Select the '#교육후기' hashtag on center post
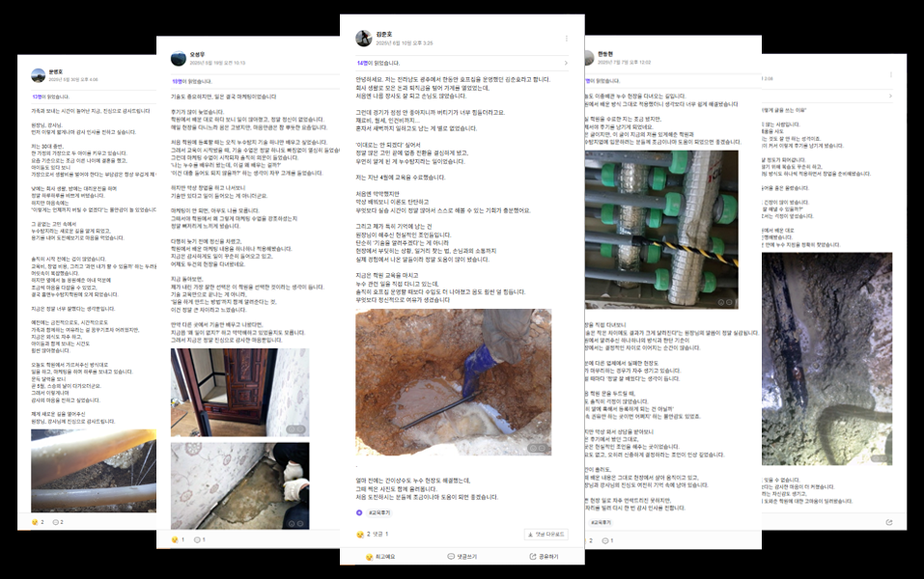 tap(378, 513)
